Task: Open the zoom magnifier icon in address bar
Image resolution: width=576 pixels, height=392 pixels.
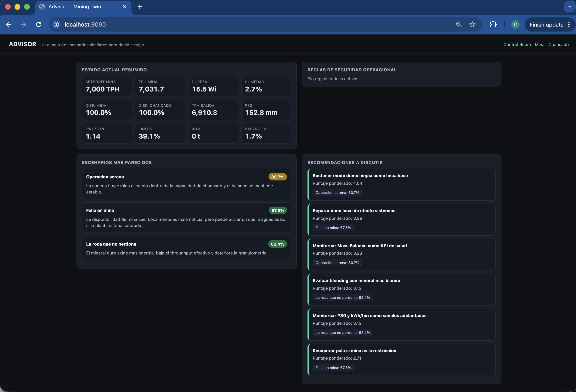Action: point(459,24)
